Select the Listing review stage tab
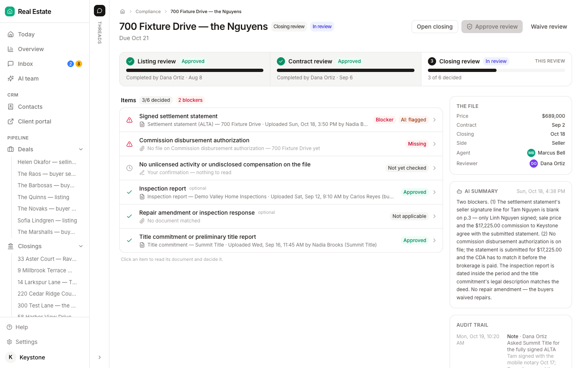 tap(195, 69)
